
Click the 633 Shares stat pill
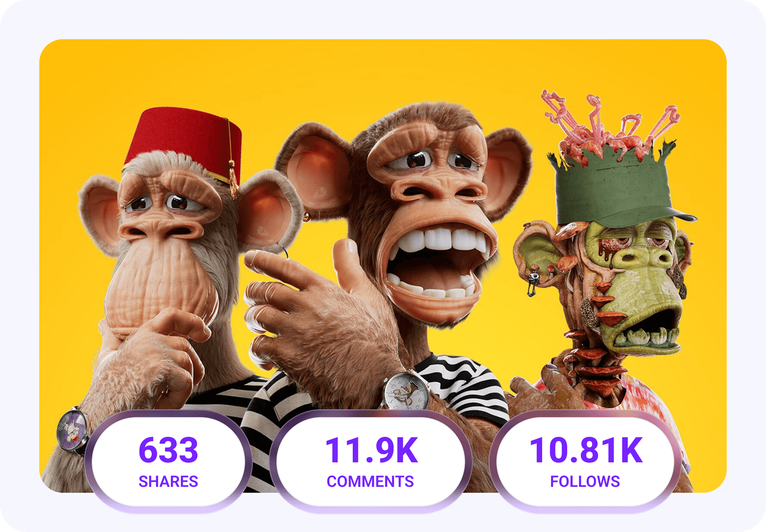point(168,461)
